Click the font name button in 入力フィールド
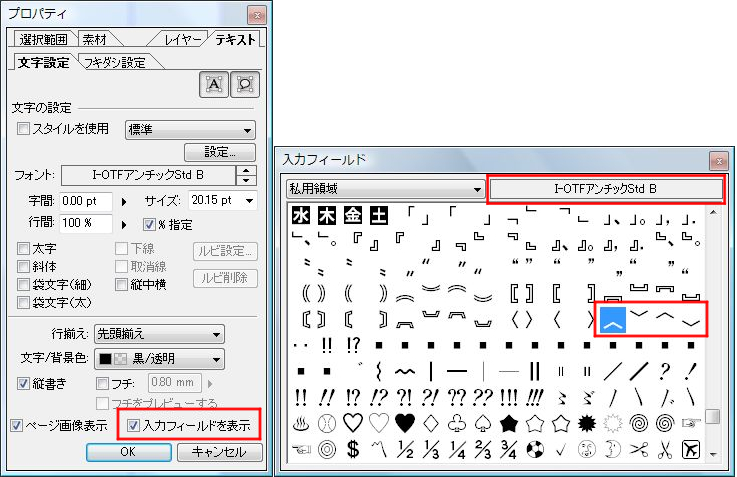This screenshot has height=477, width=737. pyautogui.click(x=606, y=189)
